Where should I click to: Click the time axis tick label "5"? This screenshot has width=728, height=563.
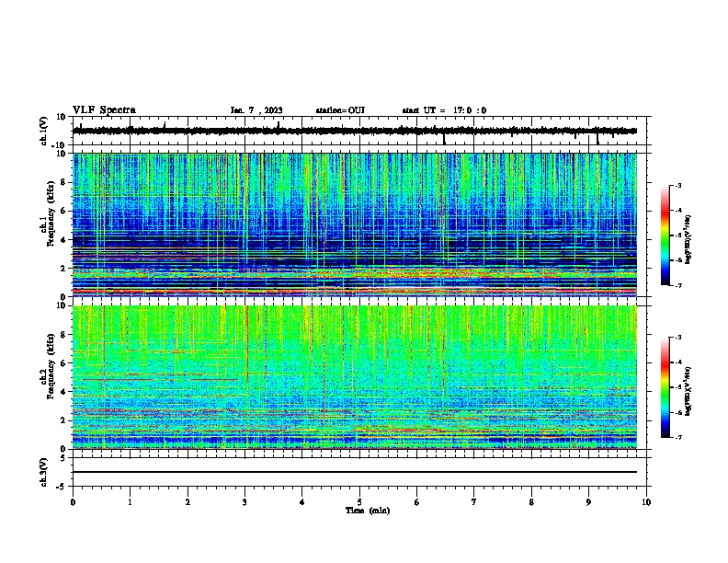(x=359, y=502)
